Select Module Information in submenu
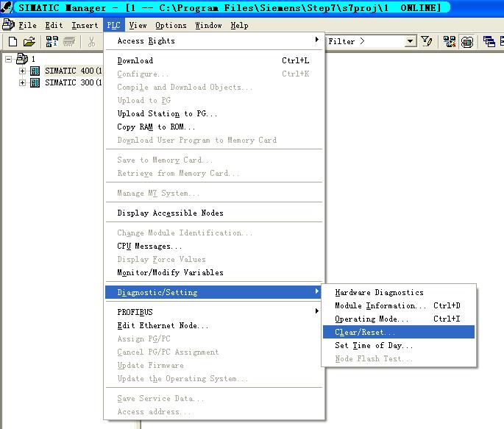 click(x=399, y=305)
